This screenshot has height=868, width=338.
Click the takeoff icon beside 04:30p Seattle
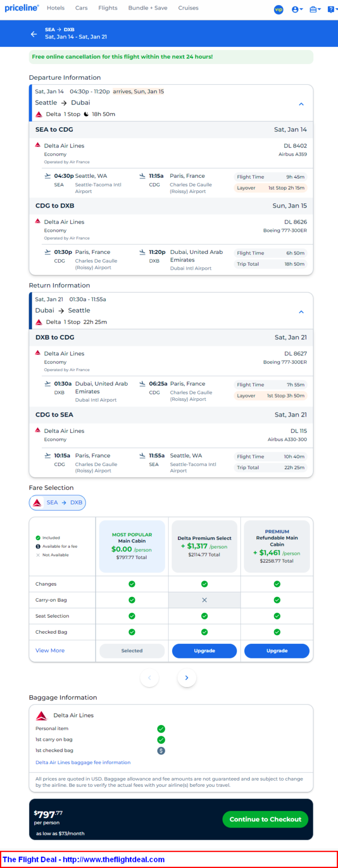47,176
